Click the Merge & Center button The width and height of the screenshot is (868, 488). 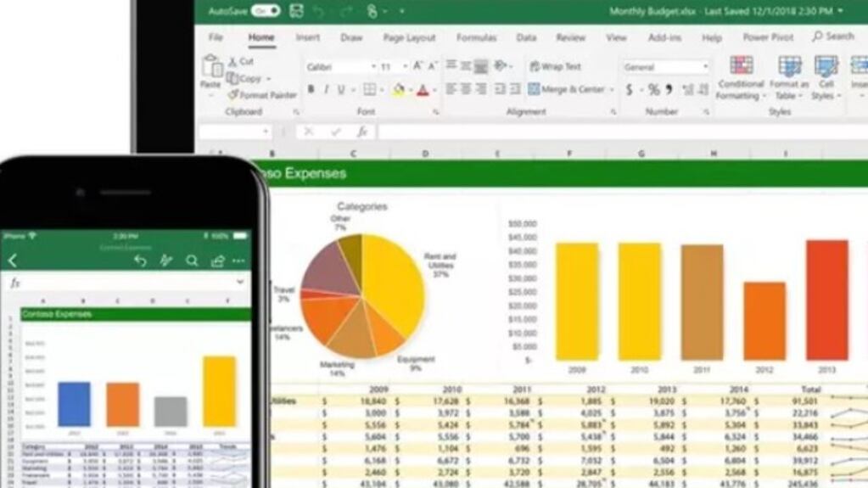point(567,89)
